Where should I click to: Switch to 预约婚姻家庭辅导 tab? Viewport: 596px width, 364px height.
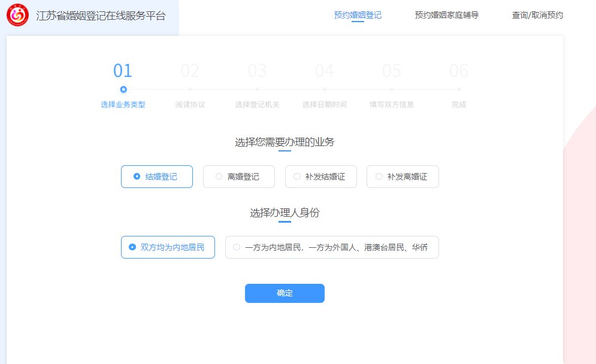coord(447,15)
